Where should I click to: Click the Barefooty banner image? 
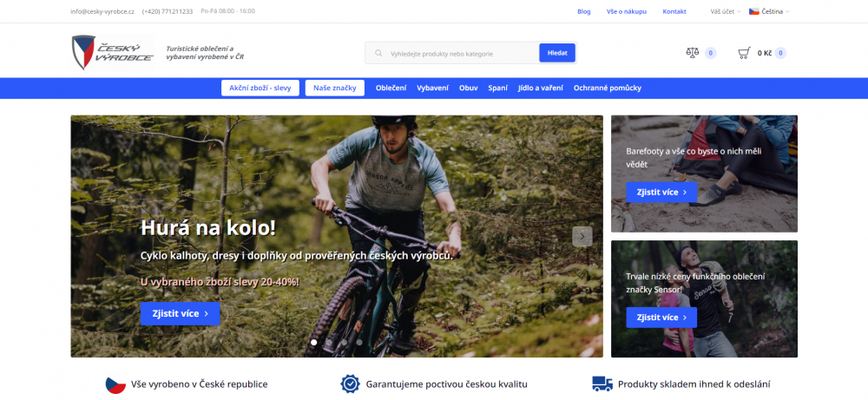tap(704, 174)
